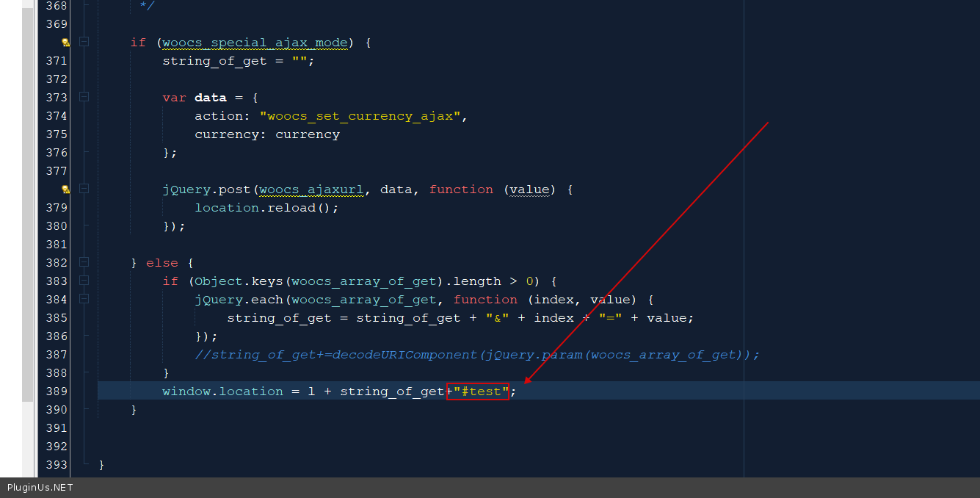Click the Object.keys call
Image resolution: width=980 pixels, height=498 pixels.
239,281
